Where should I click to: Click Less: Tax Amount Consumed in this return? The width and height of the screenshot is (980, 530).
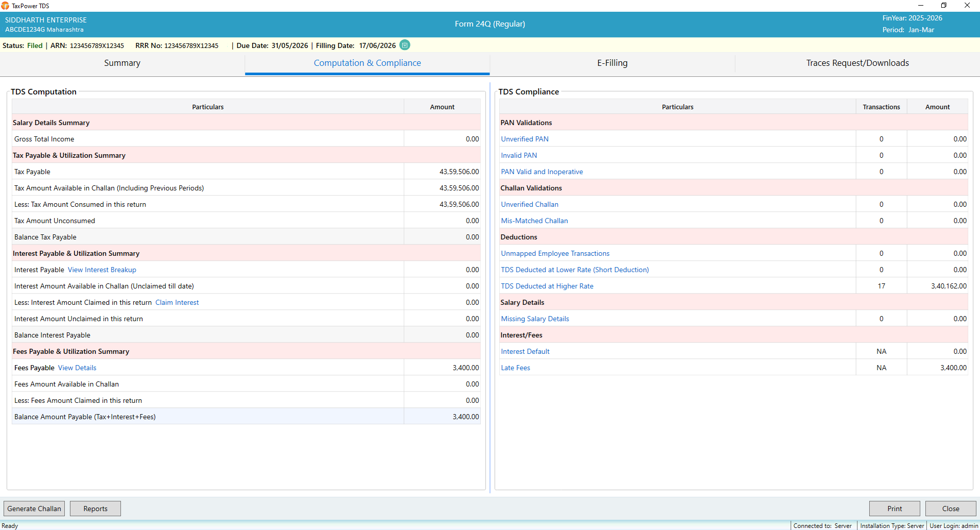(80, 204)
